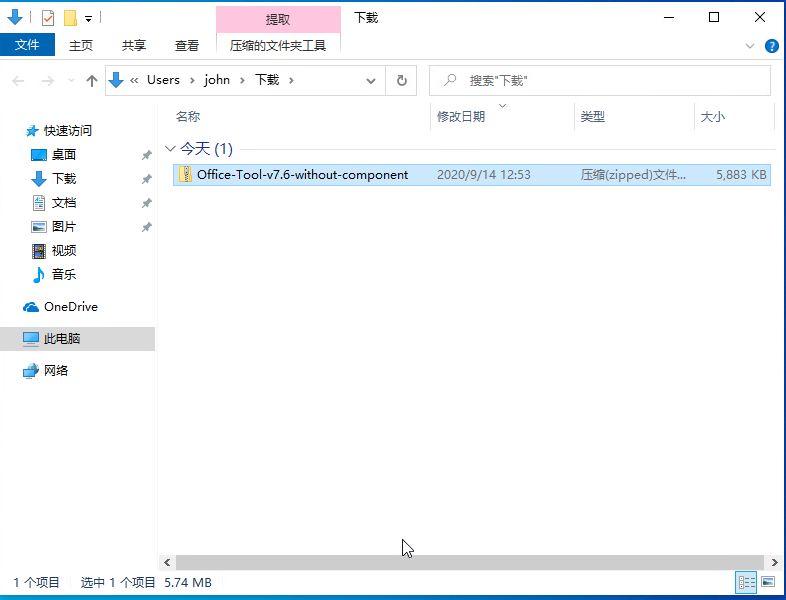This screenshot has width=786, height=600.
Task: Expand the ribbon with the chevron
Action: (750, 46)
